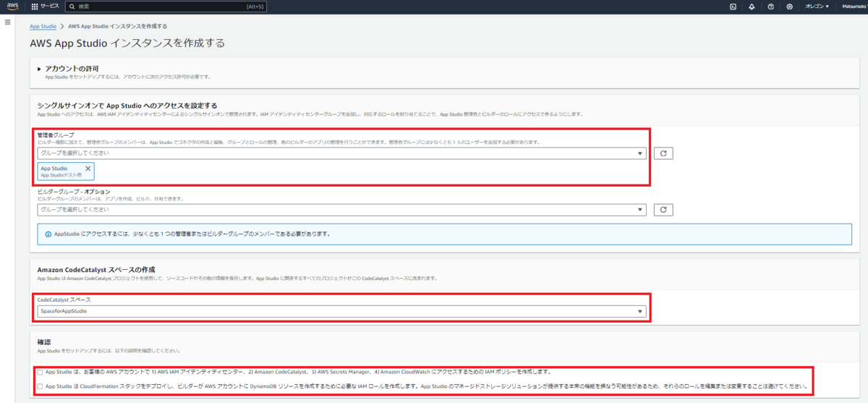Open the notifications bell icon

pos(752,6)
